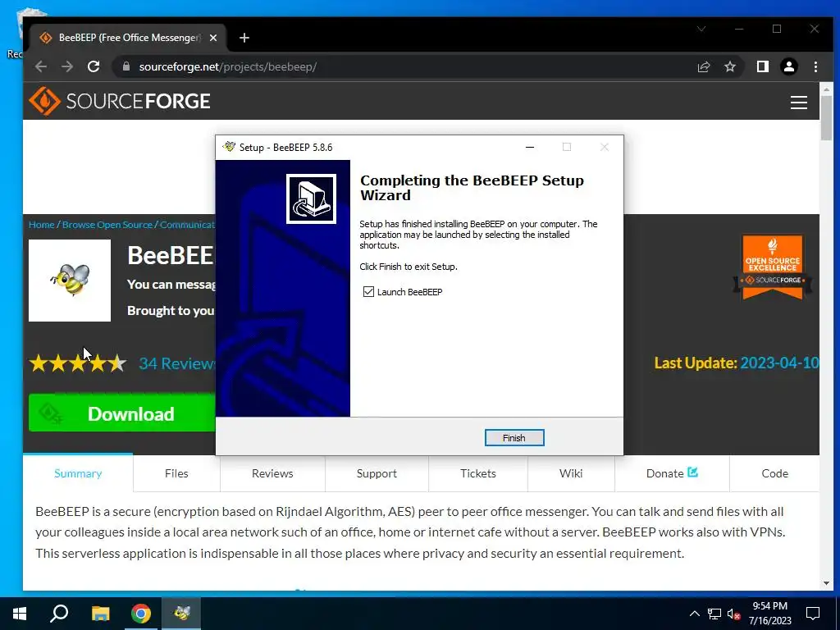
Task: Switch to the Support tab
Action: tap(377, 473)
